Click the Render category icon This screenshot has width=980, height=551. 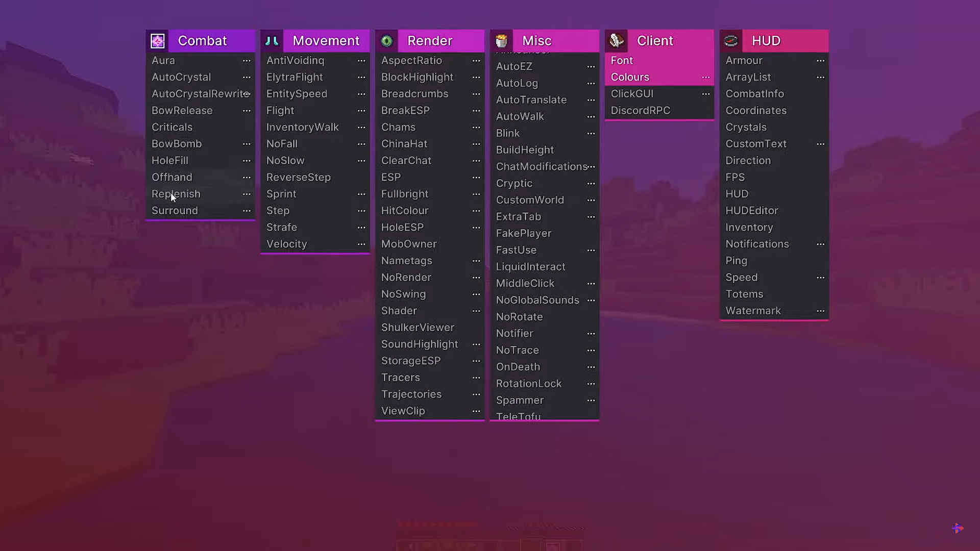[386, 41]
